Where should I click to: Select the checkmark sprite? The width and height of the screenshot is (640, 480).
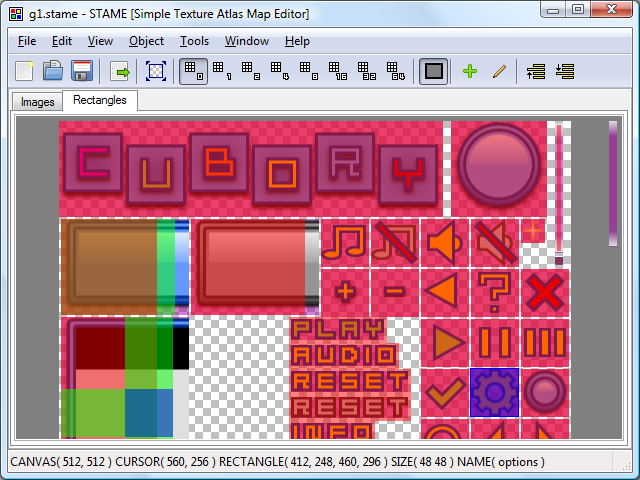pos(444,392)
